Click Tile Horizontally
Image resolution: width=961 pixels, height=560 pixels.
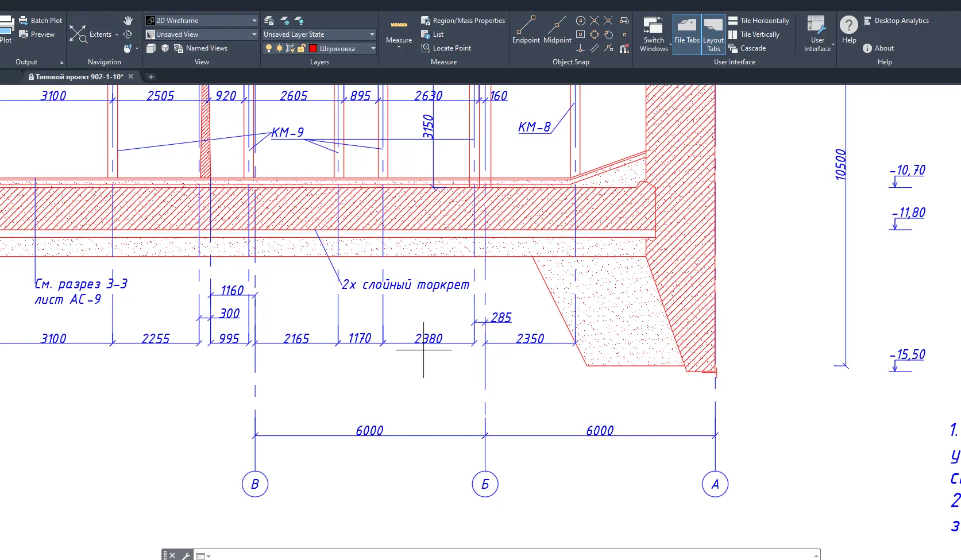[x=759, y=21]
